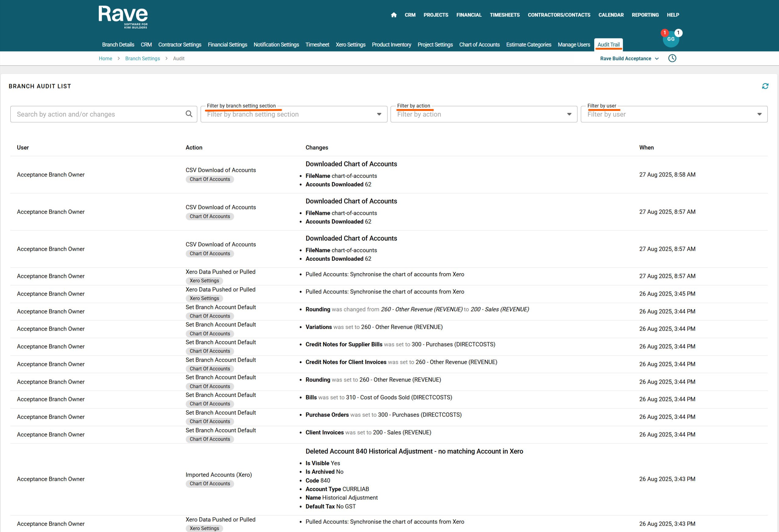The height and width of the screenshot is (532, 779).
Task: Switch to the Timesheet tab
Action: (317, 44)
